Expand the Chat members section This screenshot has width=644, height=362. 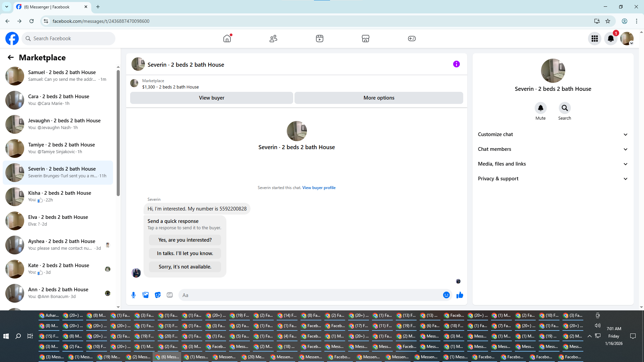552,149
